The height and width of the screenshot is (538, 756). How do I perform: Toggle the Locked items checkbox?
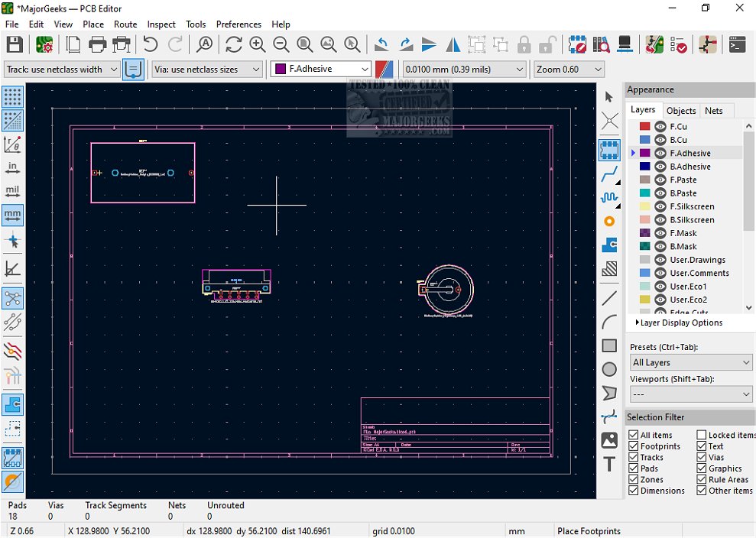tap(701, 435)
